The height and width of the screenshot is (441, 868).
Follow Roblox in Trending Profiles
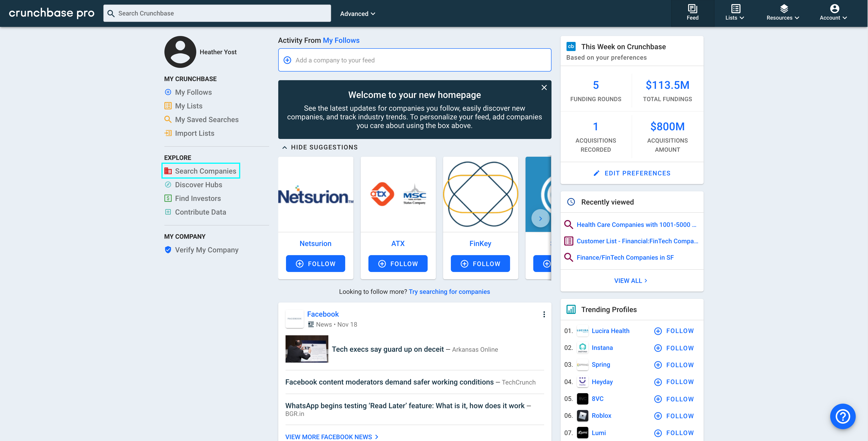pyautogui.click(x=674, y=416)
